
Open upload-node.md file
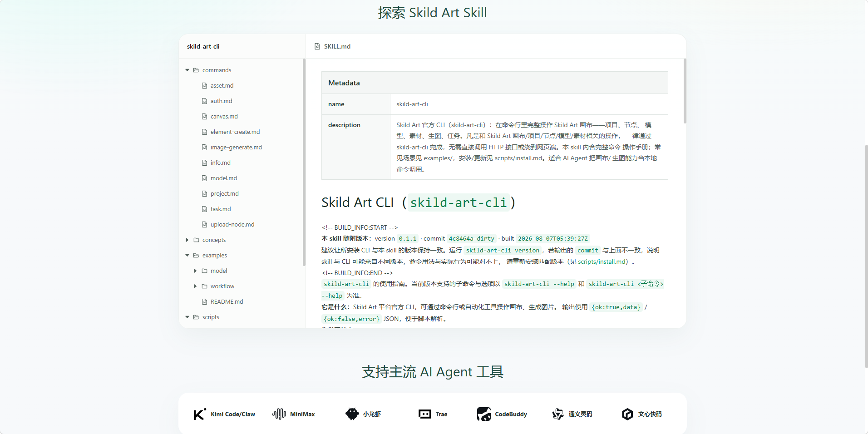[x=232, y=225]
